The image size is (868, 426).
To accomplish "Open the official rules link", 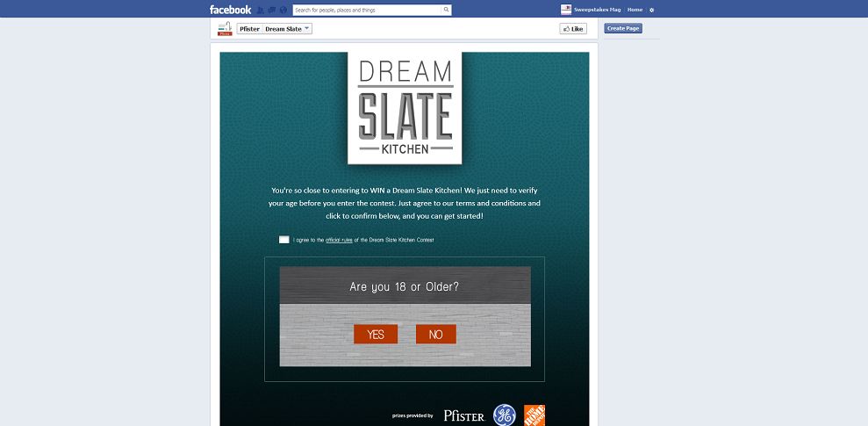I will 339,240.
